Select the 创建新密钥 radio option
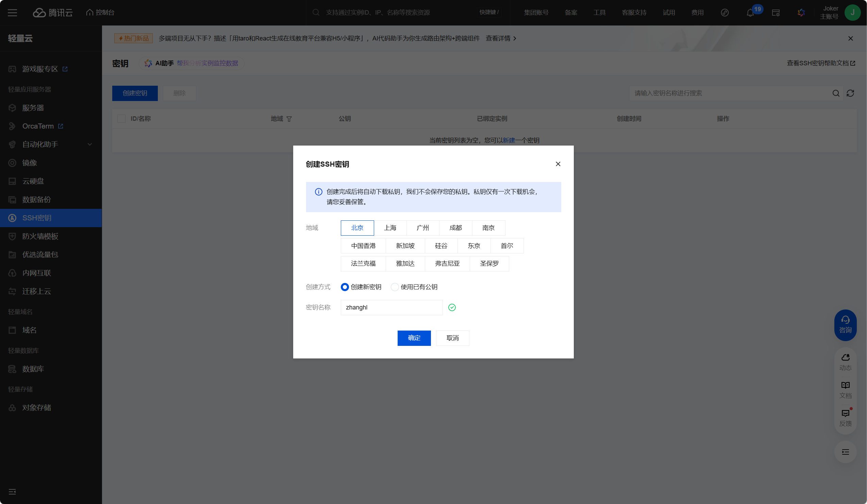867x504 pixels. coord(345,287)
